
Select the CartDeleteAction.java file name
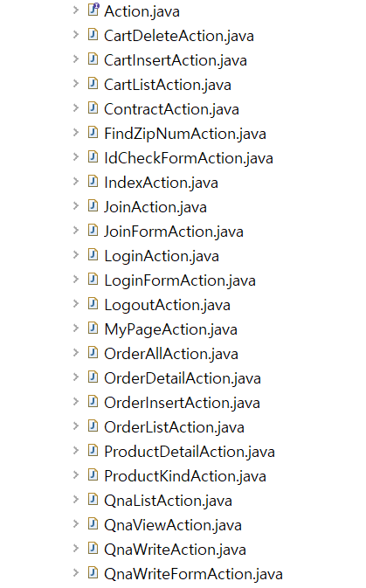pos(179,36)
